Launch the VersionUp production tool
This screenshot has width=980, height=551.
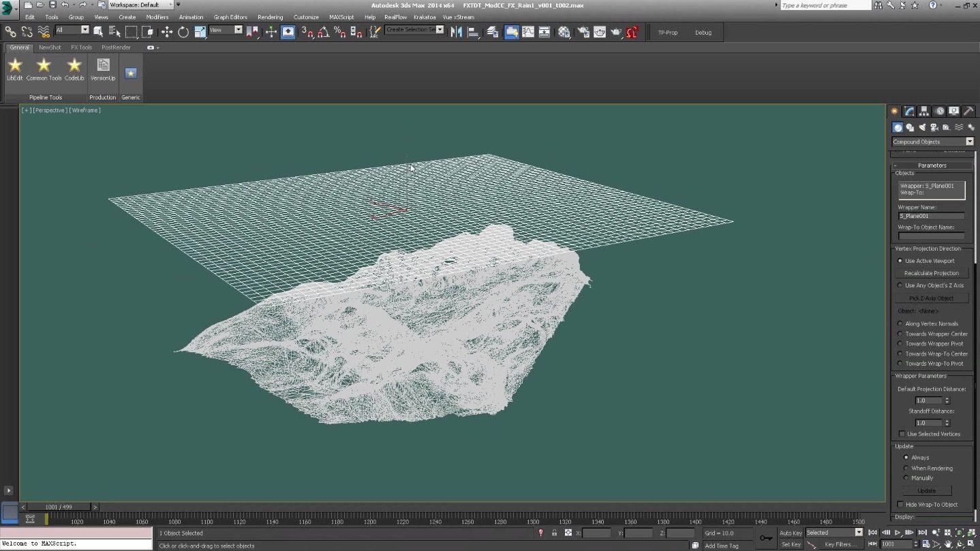(x=103, y=69)
